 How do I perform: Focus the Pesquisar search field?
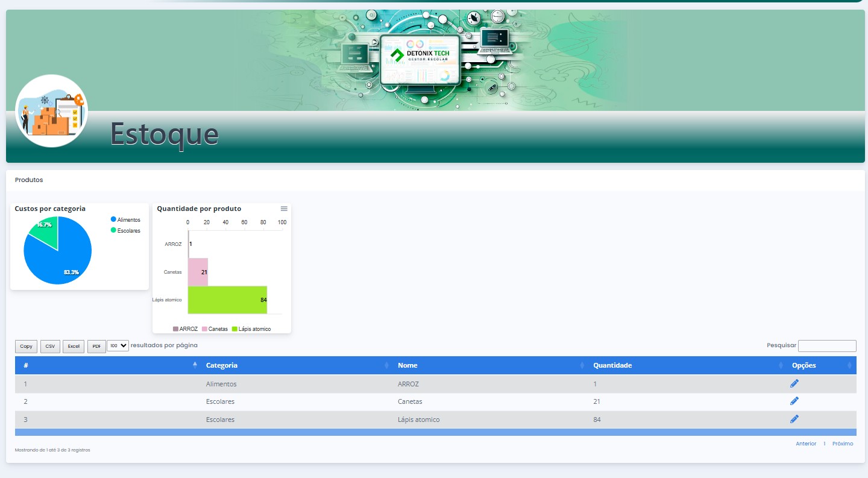click(x=827, y=346)
